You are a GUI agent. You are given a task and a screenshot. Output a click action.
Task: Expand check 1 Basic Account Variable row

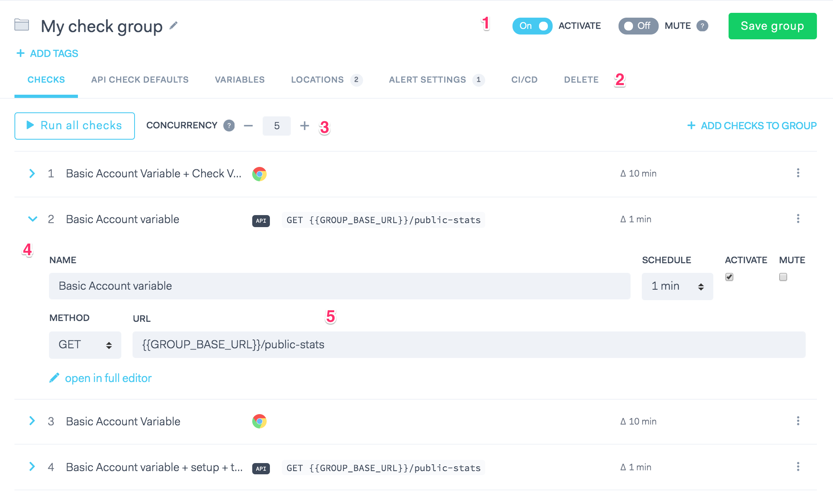coord(32,173)
